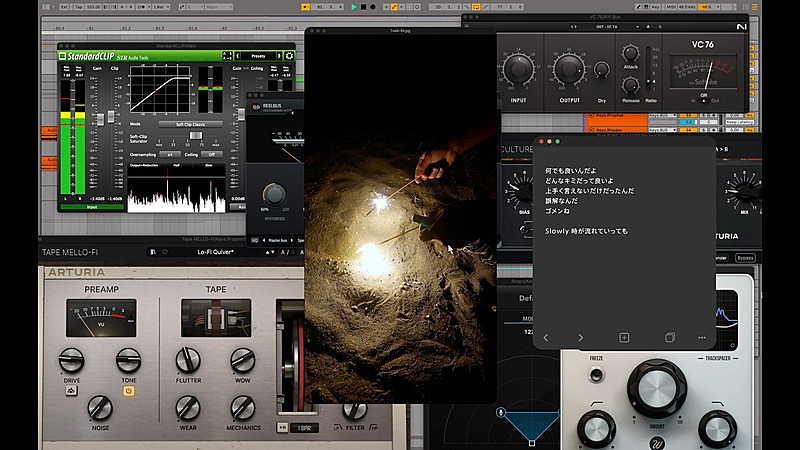Click the Bypass button in Arturia plugin
Viewport: 800px width, 450px height.
coord(745,257)
